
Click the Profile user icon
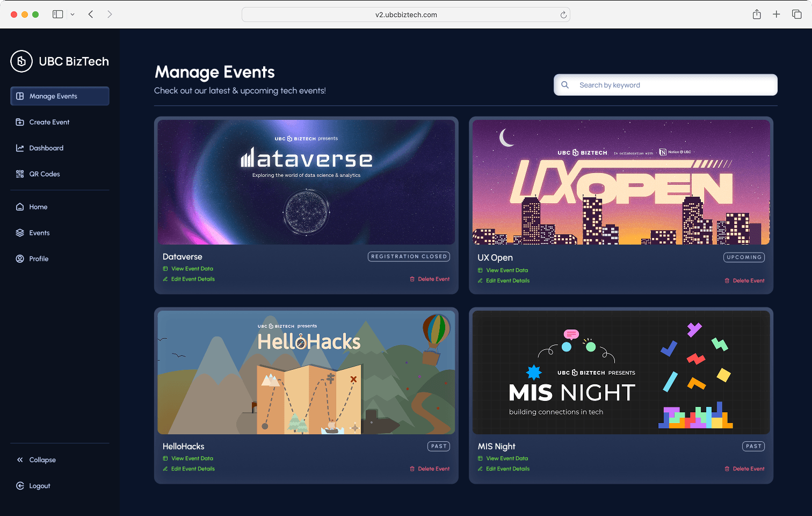click(20, 259)
